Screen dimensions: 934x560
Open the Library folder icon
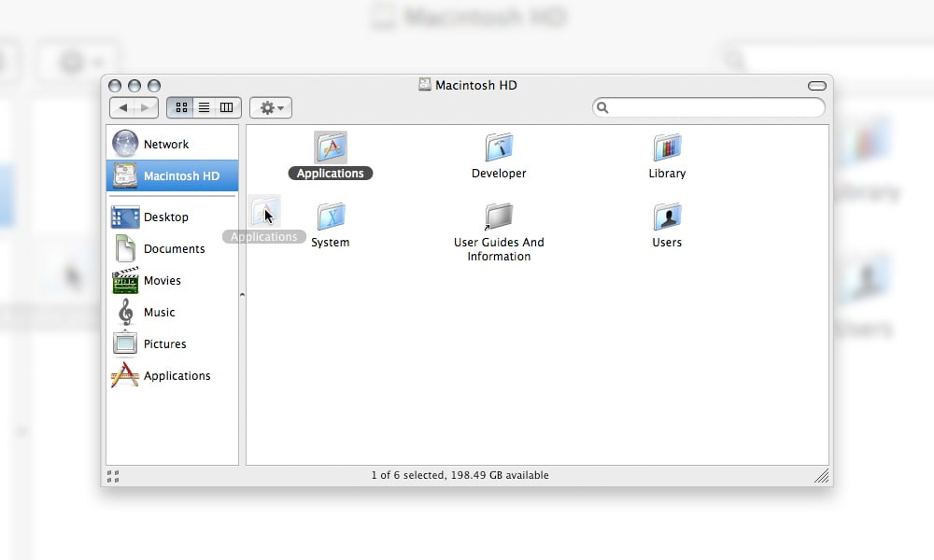coord(667,147)
